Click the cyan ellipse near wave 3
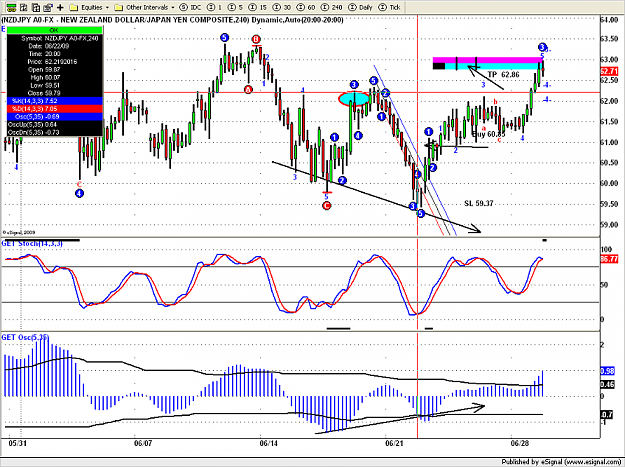 point(354,98)
